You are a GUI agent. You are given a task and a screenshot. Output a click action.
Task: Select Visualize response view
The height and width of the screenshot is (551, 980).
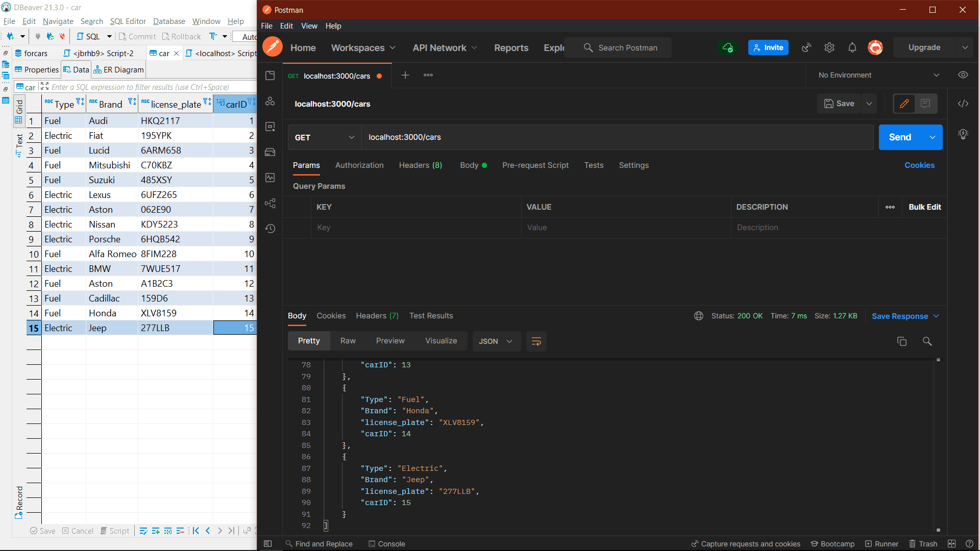(442, 341)
